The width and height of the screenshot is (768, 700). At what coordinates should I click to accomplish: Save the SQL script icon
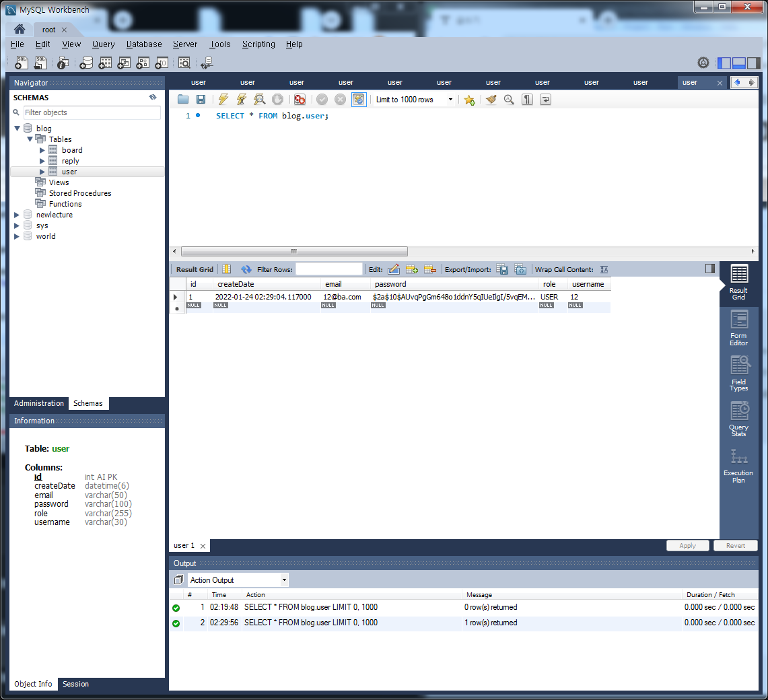coord(201,100)
